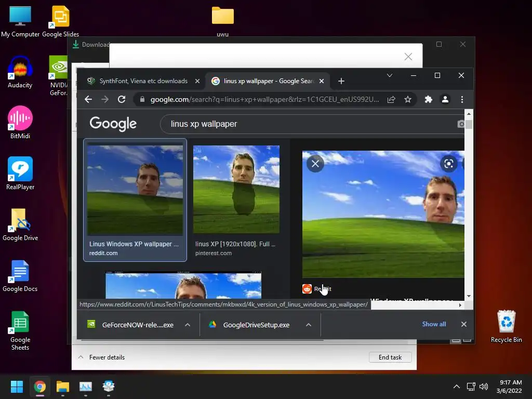Open Google Slides desktop shortcut
Viewport: 532px width, 399px height.
60,21
